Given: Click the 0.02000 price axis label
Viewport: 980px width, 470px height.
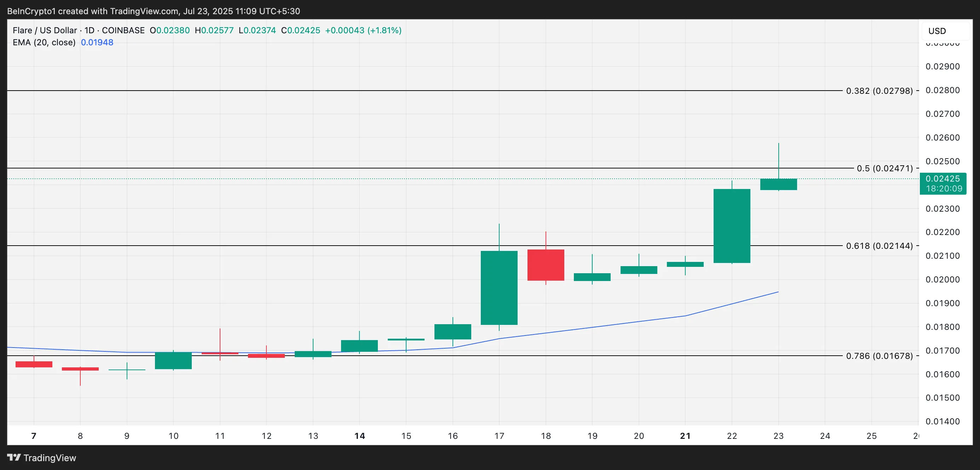Looking at the screenshot, I should coord(942,279).
